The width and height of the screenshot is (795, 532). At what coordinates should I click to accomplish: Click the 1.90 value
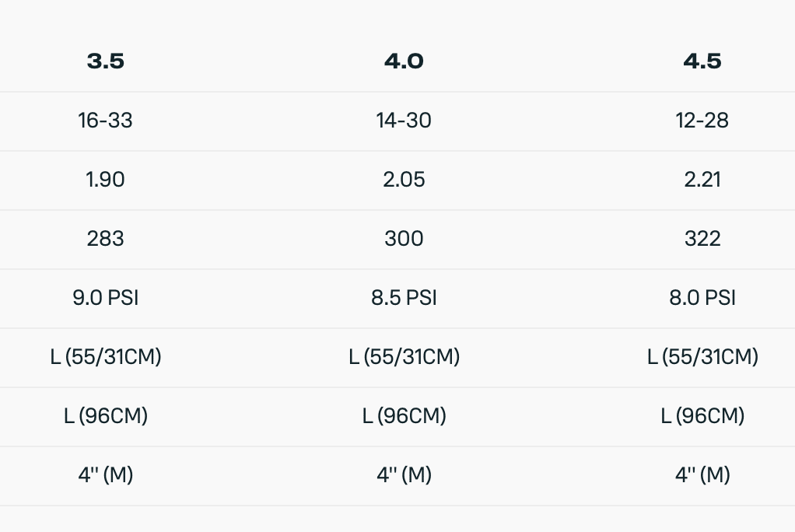coord(106,180)
